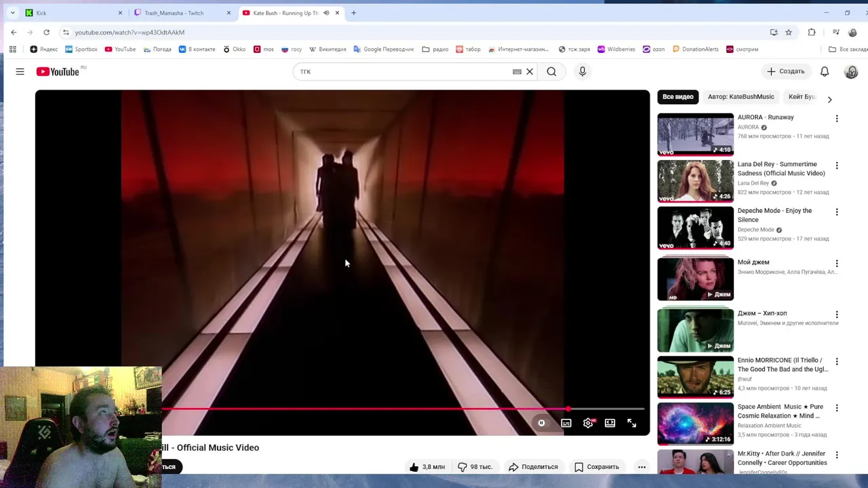Show more filter chips with right arrow
The height and width of the screenshot is (488, 868).
tap(829, 100)
